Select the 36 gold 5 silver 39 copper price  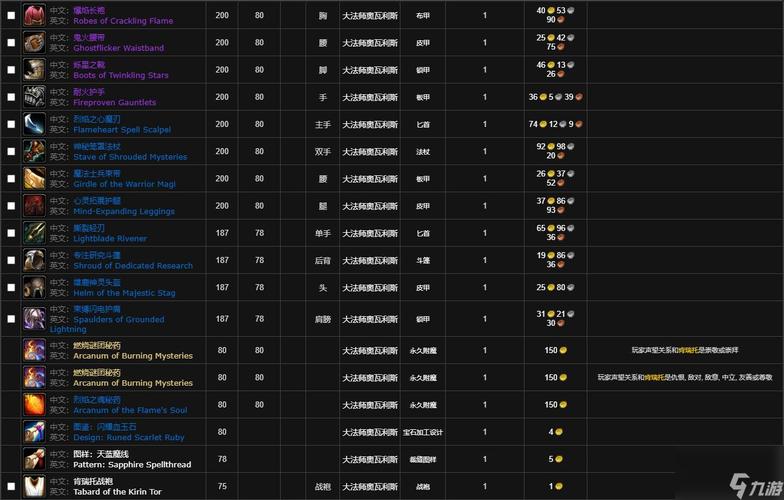point(556,97)
